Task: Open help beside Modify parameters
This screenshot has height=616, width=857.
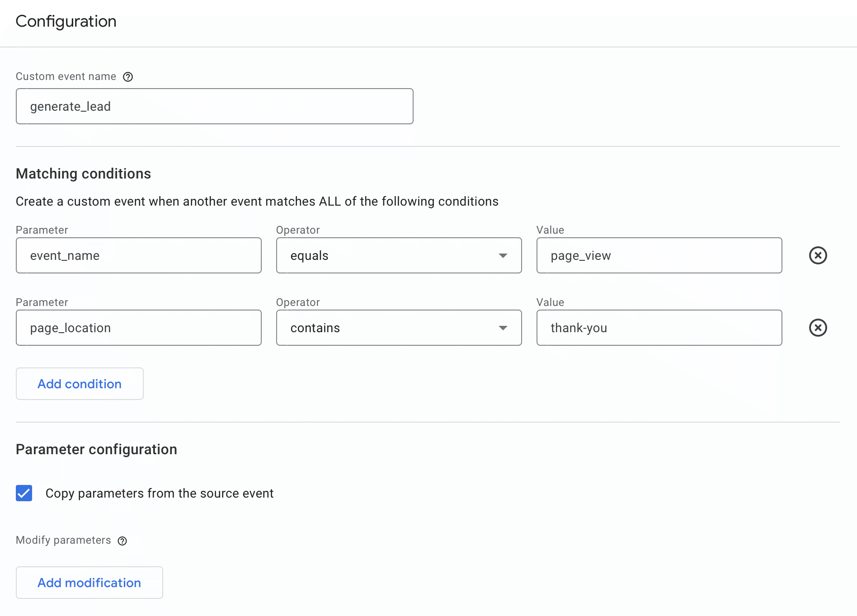Action: (122, 541)
